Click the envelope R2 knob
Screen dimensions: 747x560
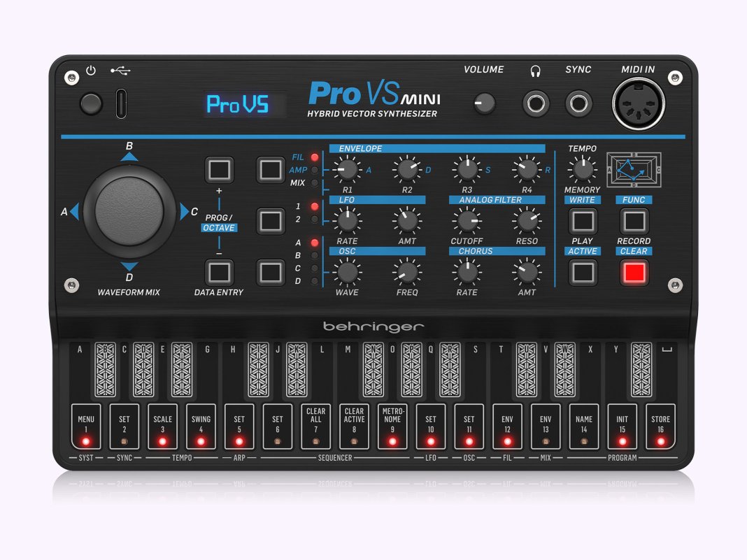tap(407, 169)
